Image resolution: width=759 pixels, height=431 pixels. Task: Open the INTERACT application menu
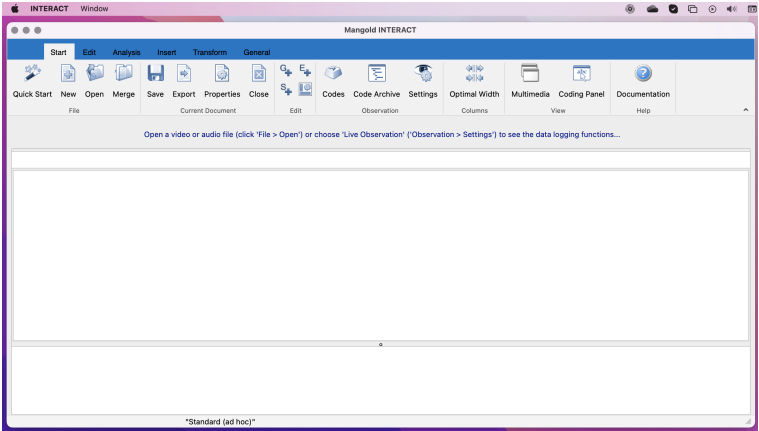click(49, 9)
